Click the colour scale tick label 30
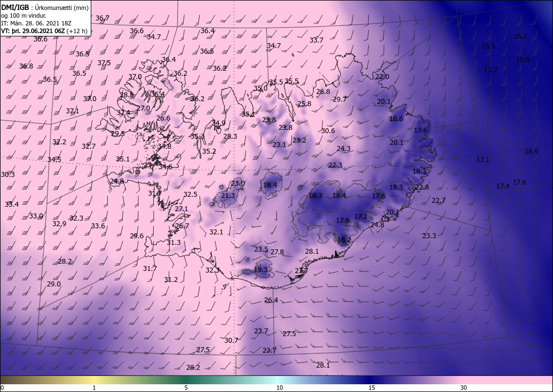 463,388
